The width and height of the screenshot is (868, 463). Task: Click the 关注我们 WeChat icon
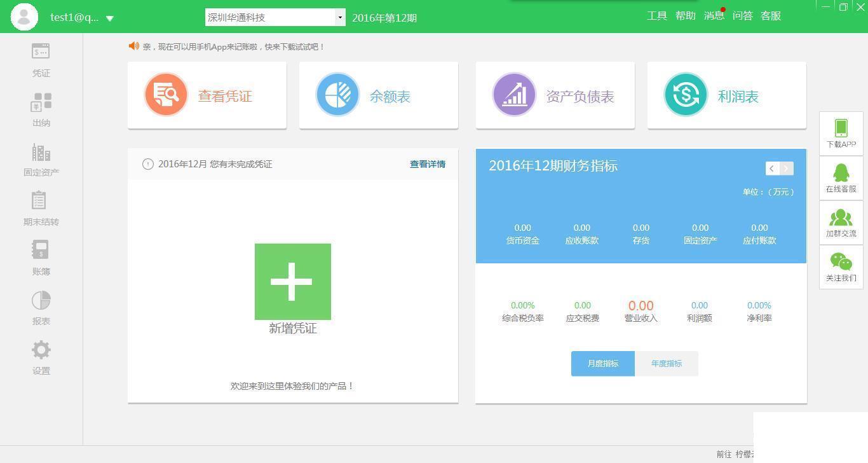pyautogui.click(x=841, y=261)
